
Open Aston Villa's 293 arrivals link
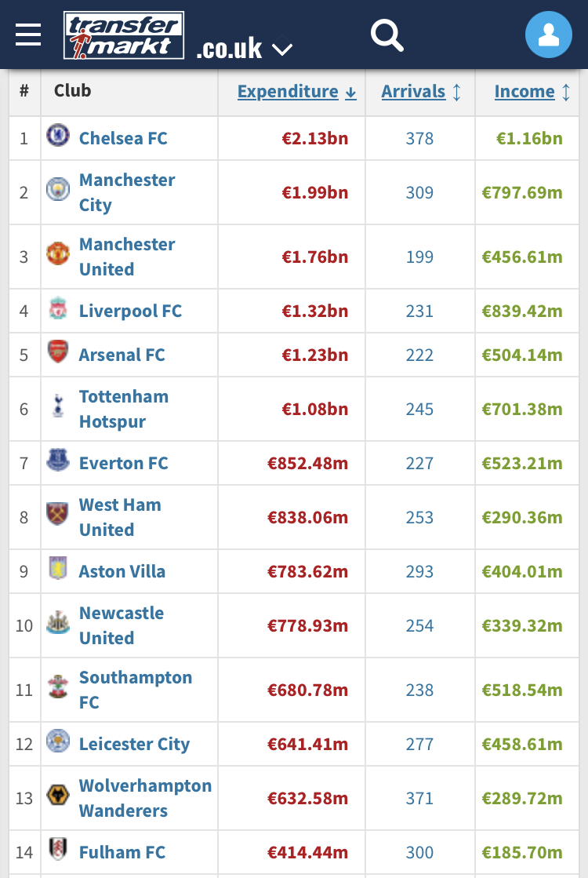pyautogui.click(x=419, y=572)
